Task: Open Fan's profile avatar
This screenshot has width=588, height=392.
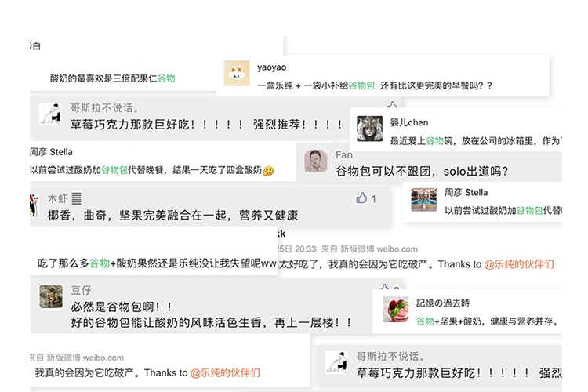Action: click(315, 161)
